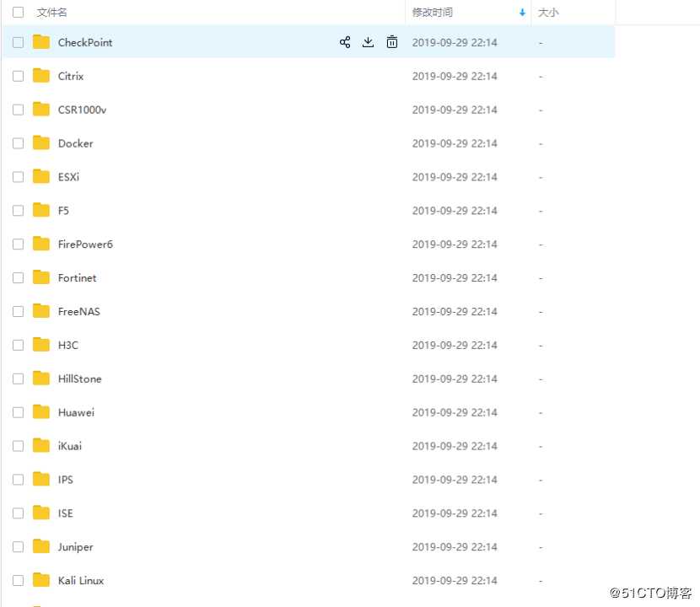Select the CSR1000v row checkbox
Image resolution: width=700 pixels, height=607 pixels.
coord(19,110)
